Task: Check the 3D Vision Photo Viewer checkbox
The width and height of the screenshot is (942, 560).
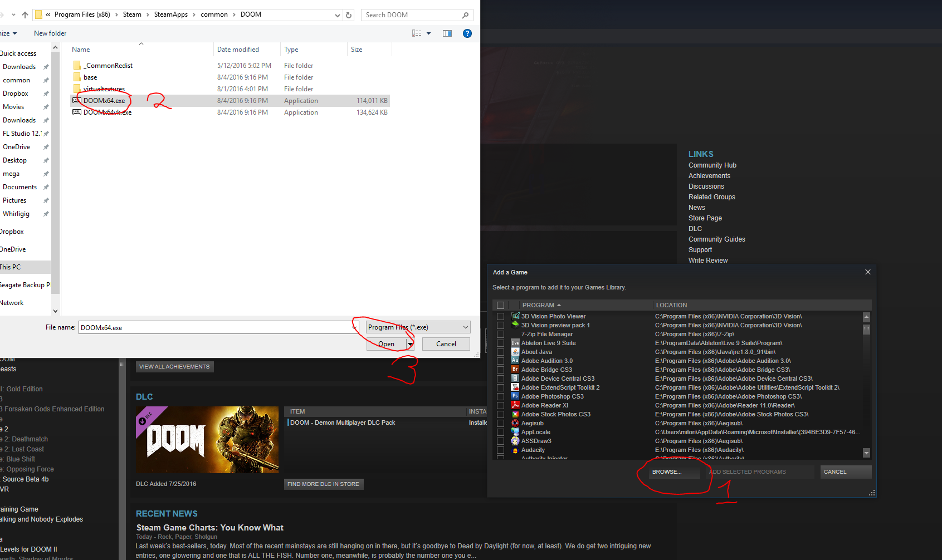Action: 500,316
